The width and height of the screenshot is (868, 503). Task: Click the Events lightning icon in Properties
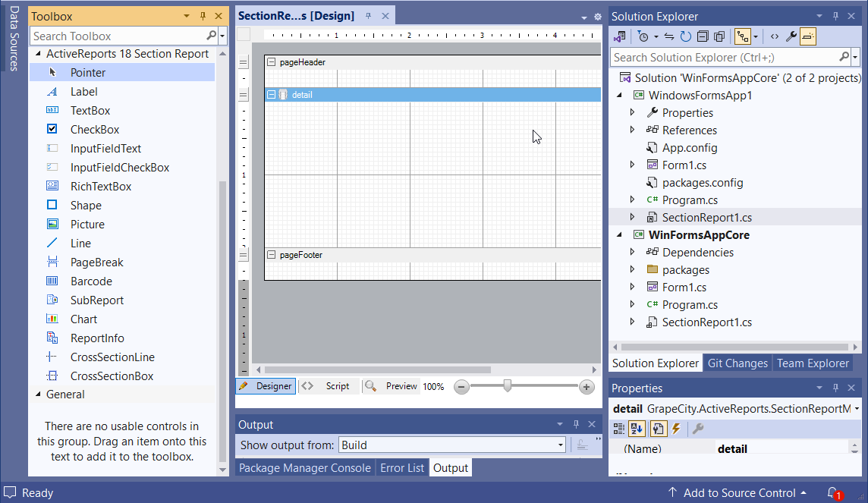676,429
